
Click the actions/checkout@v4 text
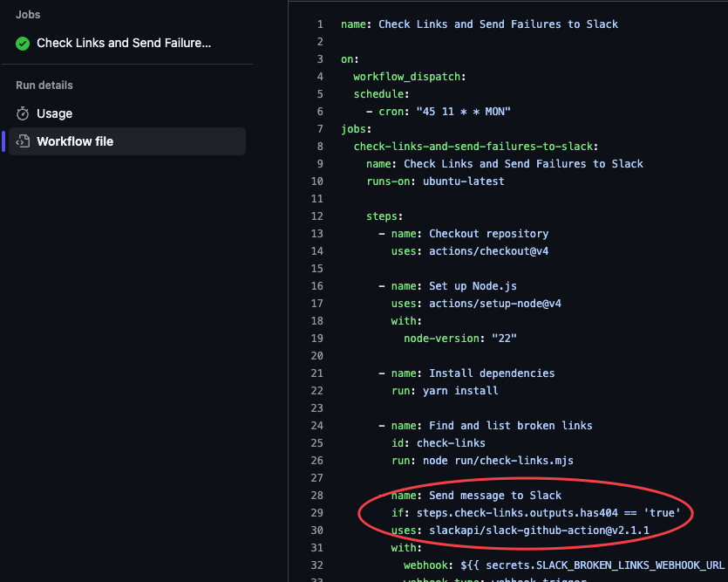pos(488,251)
